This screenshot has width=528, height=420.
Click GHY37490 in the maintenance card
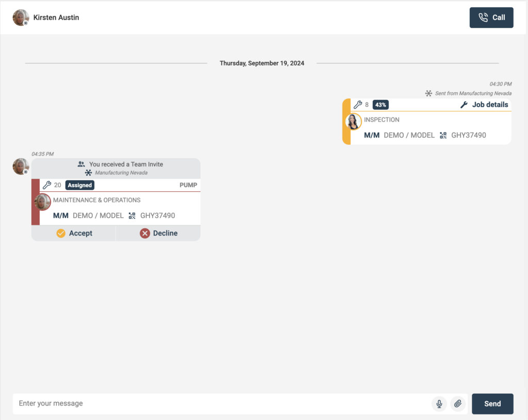158,216
